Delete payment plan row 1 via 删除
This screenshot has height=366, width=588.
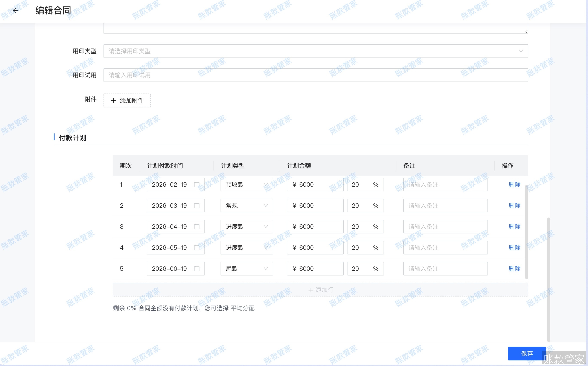(x=514, y=185)
